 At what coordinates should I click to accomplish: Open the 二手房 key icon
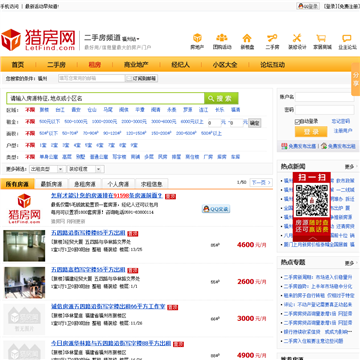(272, 41)
